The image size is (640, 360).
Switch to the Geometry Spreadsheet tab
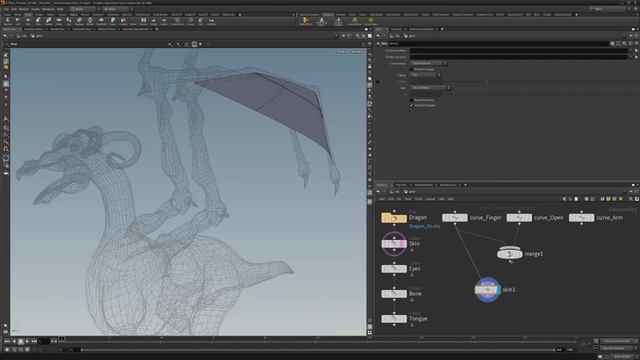click(135, 29)
